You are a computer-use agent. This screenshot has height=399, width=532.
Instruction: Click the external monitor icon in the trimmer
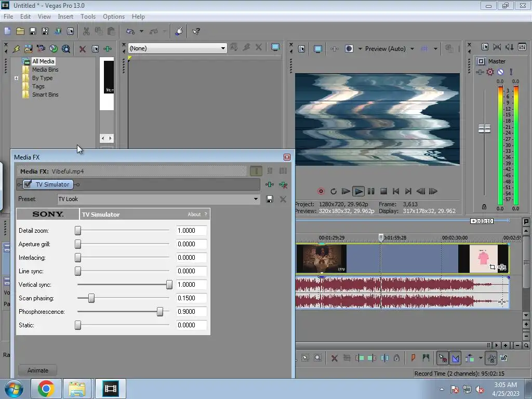click(275, 47)
